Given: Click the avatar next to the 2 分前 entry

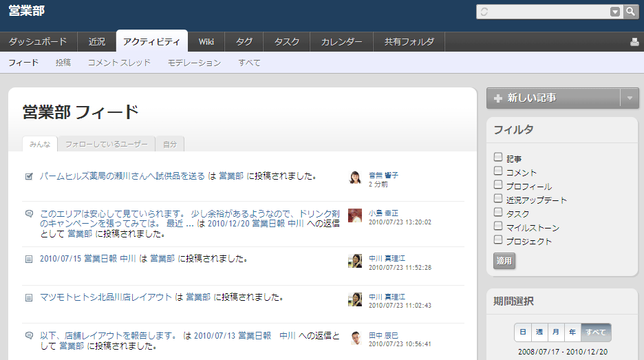Looking at the screenshot, I should (x=355, y=178).
